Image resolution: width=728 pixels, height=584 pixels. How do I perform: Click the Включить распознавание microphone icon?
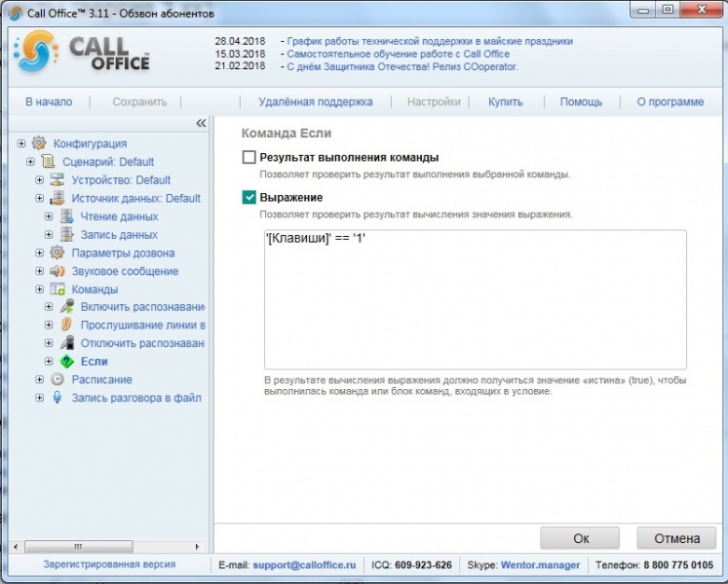click(x=67, y=306)
